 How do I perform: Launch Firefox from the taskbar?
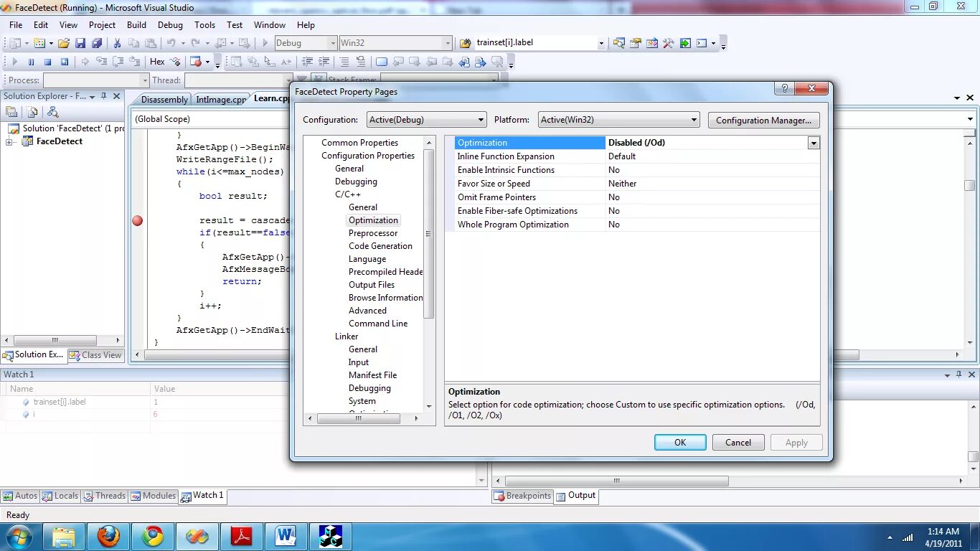(x=108, y=536)
